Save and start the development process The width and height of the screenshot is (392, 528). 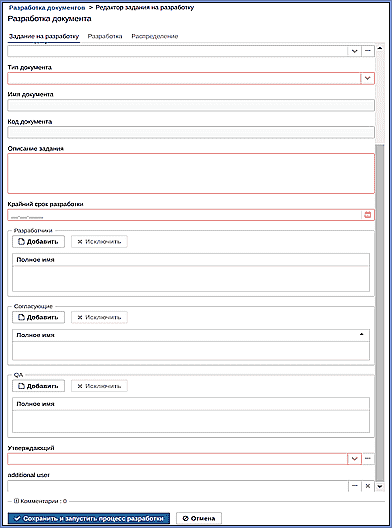[89, 519]
